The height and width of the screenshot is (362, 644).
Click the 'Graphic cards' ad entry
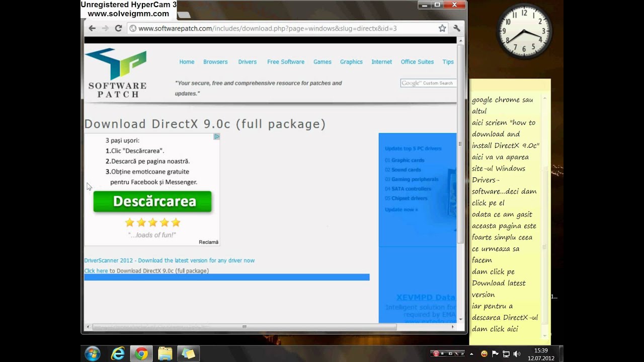point(408,160)
